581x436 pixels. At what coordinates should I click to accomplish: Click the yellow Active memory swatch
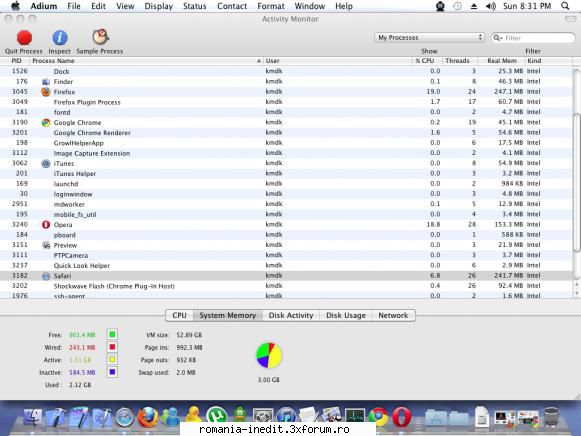click(x=112, y=359)
